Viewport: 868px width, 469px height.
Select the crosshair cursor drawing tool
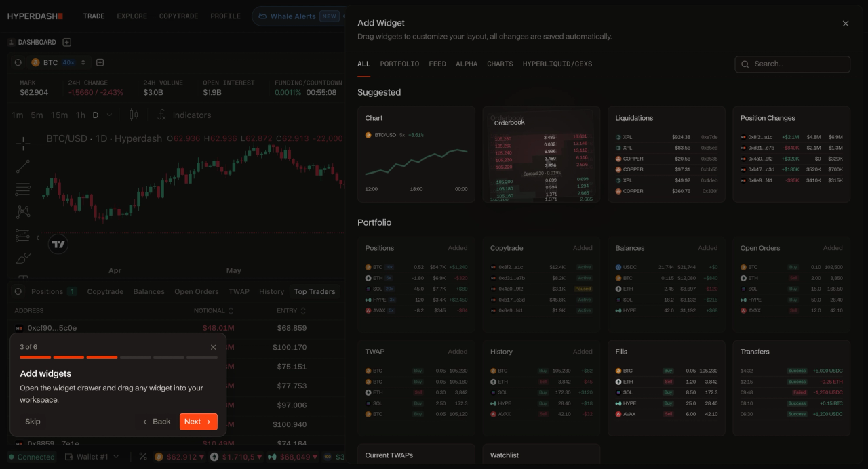click(23, 144)
